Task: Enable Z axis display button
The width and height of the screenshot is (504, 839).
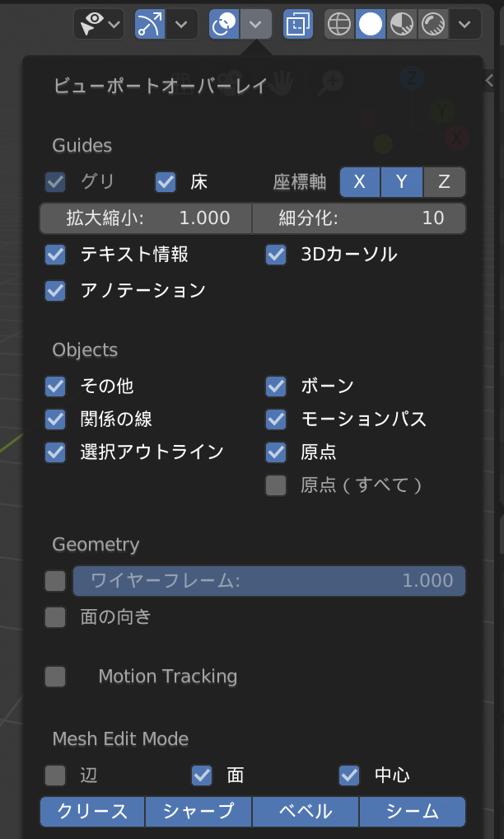Action: 444,182
